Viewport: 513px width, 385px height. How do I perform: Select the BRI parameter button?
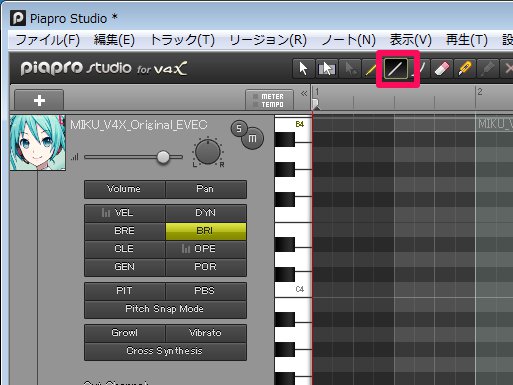[206, 231]
